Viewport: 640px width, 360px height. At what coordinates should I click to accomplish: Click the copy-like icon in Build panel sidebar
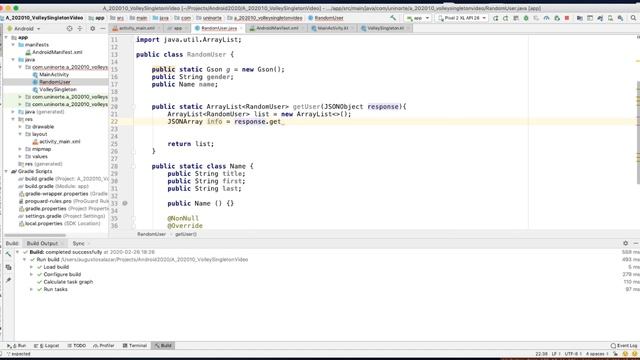[8, 267]
